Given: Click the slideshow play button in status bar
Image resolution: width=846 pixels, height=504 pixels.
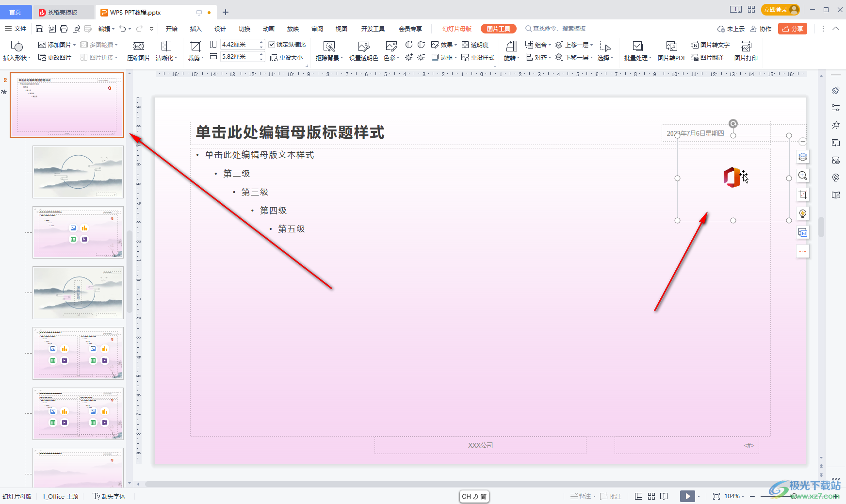Looking at the screenshot, I should pyautogui.click(x=687, y=496).
